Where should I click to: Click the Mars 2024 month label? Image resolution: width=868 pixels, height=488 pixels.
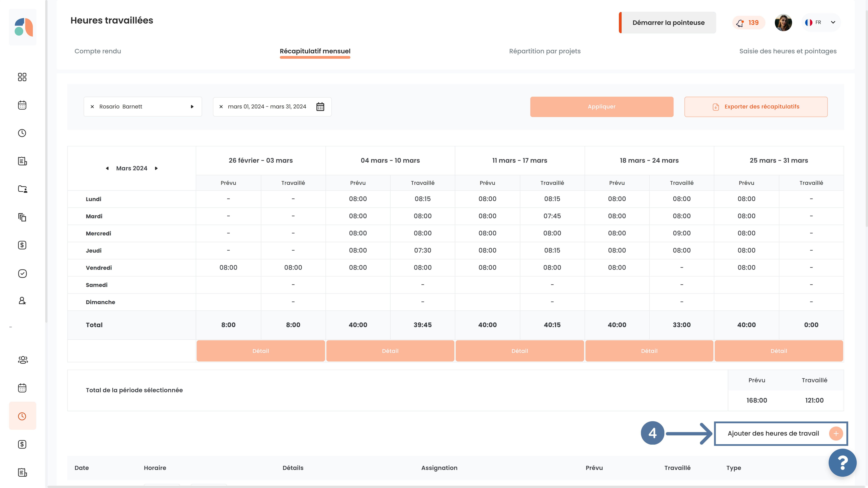tap(132, 168)
